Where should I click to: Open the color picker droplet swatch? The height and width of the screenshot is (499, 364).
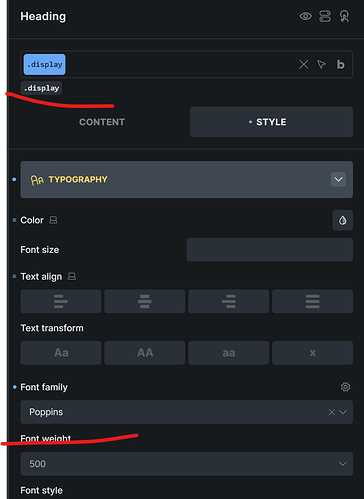pos(343,220)
